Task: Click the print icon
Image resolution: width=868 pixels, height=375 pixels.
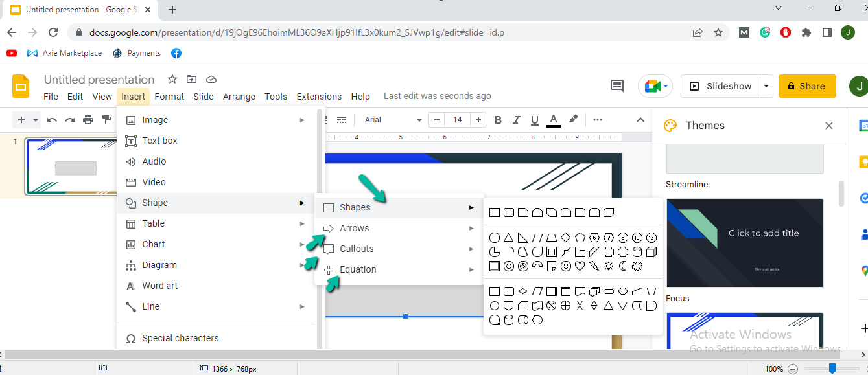Action: [x=88, y=120]
